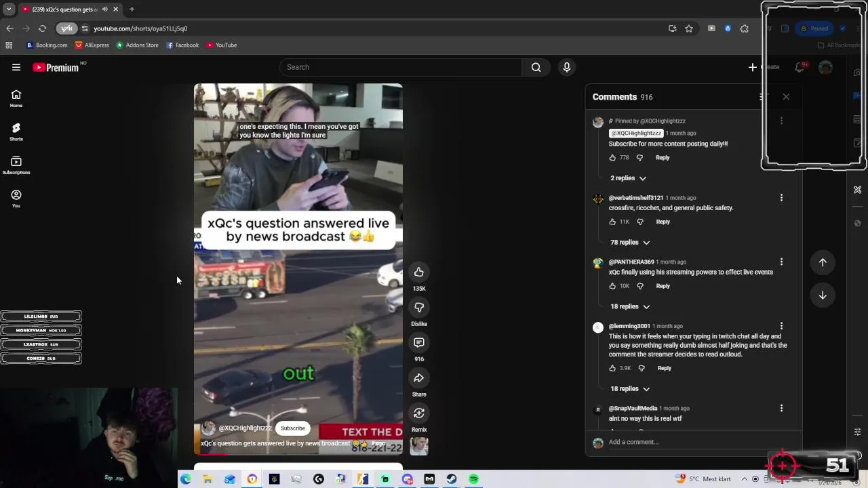Open the AliExpress bookmark

pos(92,45)
